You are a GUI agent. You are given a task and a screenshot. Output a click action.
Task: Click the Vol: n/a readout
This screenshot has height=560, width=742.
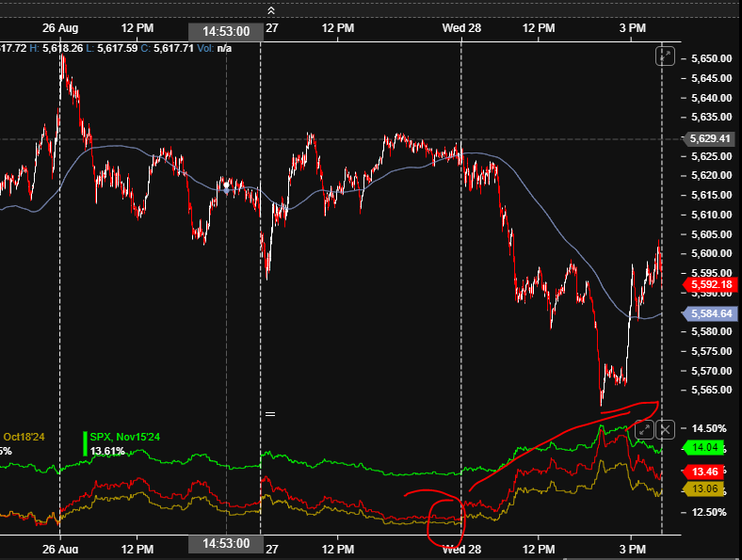pos(215,48)
